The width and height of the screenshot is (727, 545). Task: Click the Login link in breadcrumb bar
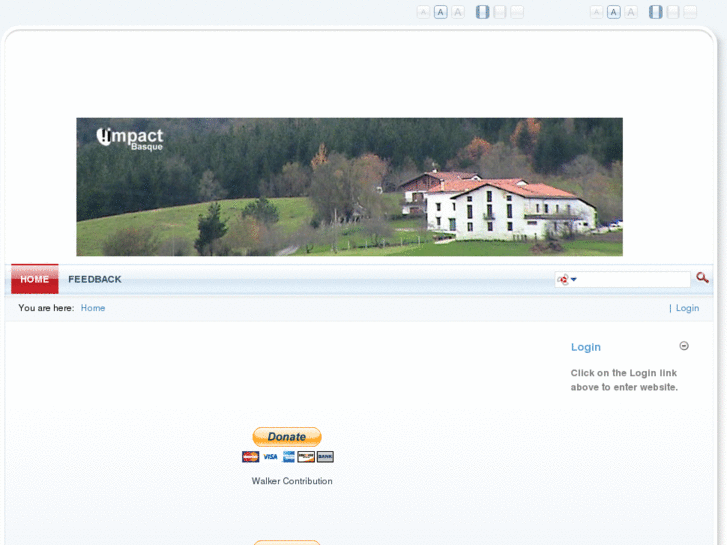687,308
